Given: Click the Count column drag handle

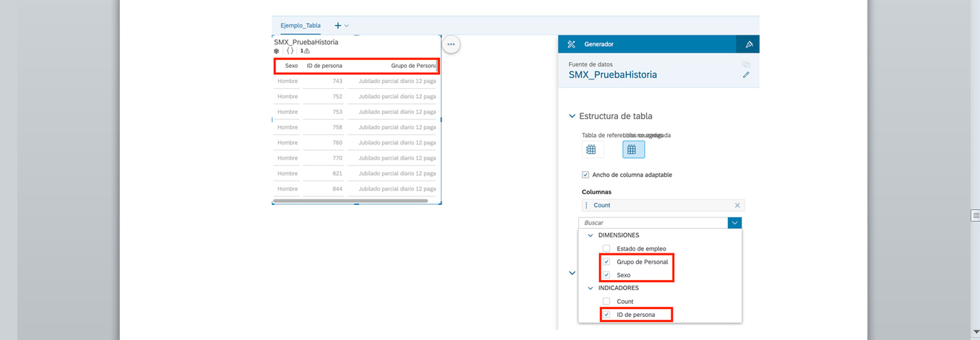Looking at the screenshot, I should coord(586,206).
